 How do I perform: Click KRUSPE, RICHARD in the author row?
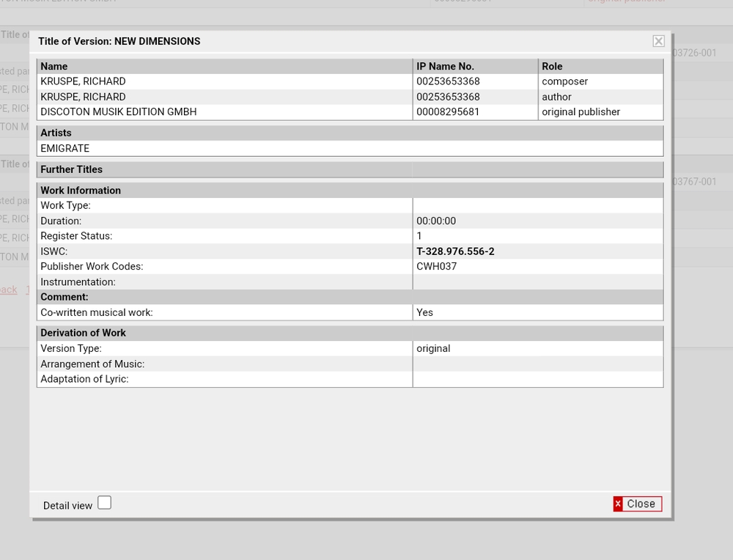pos(84,97)
